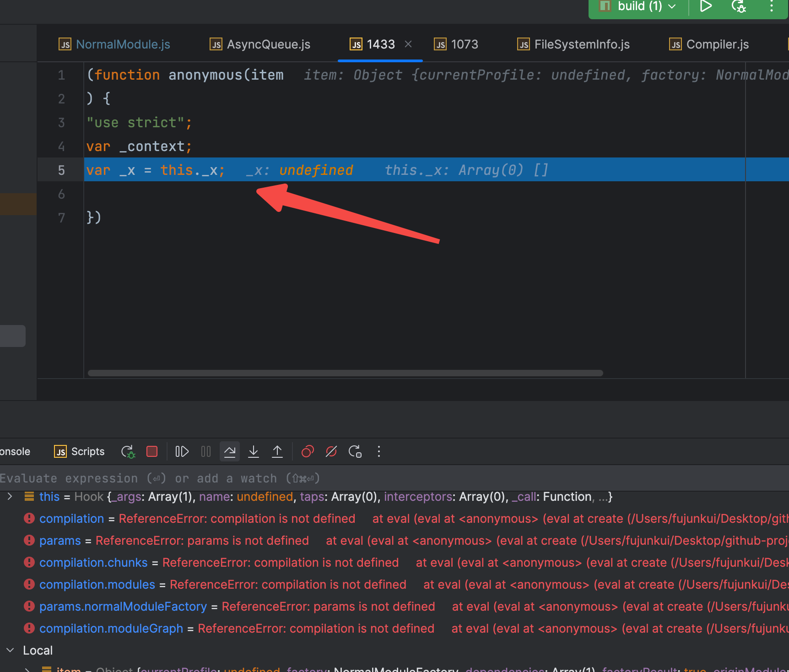
Task: Run the build configuration
Action: pyautogui.click(x=706, y=6)
